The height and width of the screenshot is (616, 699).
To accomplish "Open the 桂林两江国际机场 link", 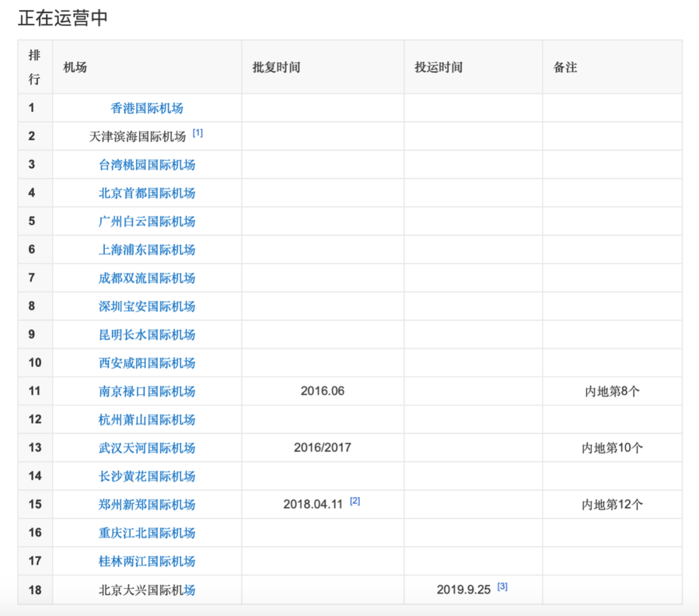I will tap(147, 561).
